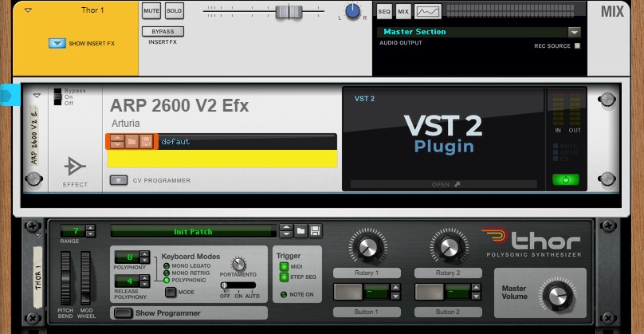Open the automation curve icon button
Image resolution: width=644 pixels, height=334 pixels.
[x=427, y=11]
